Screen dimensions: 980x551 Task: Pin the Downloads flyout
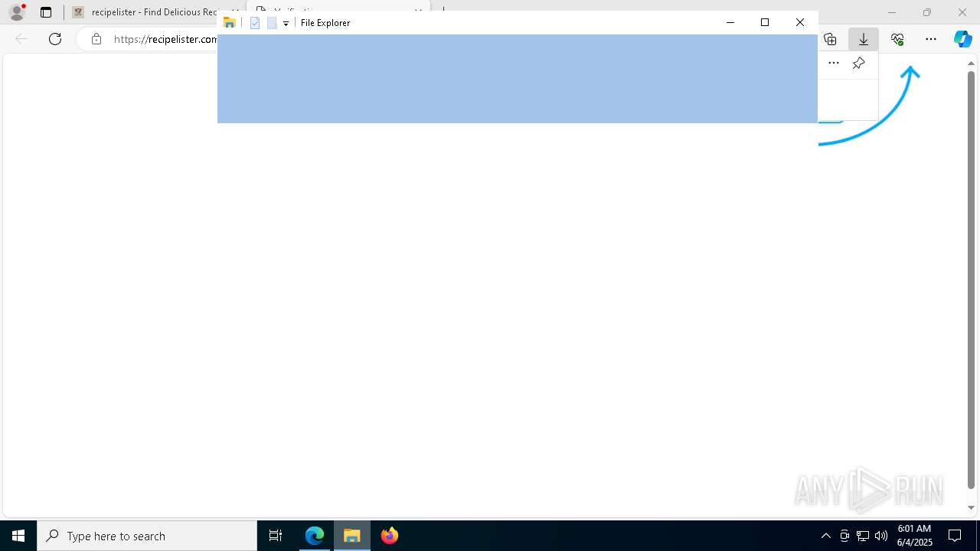[x=859, y=64]
